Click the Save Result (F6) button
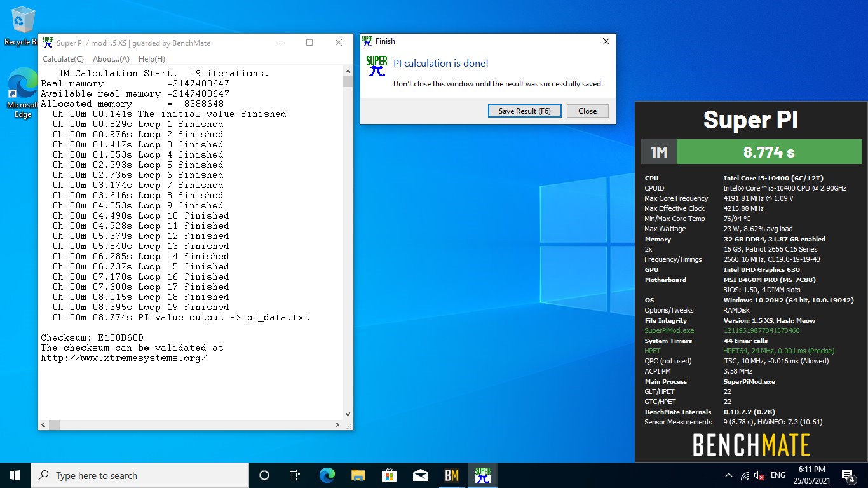Image resolution: width=868 pixels, height=488 pixels. [524, 111]
